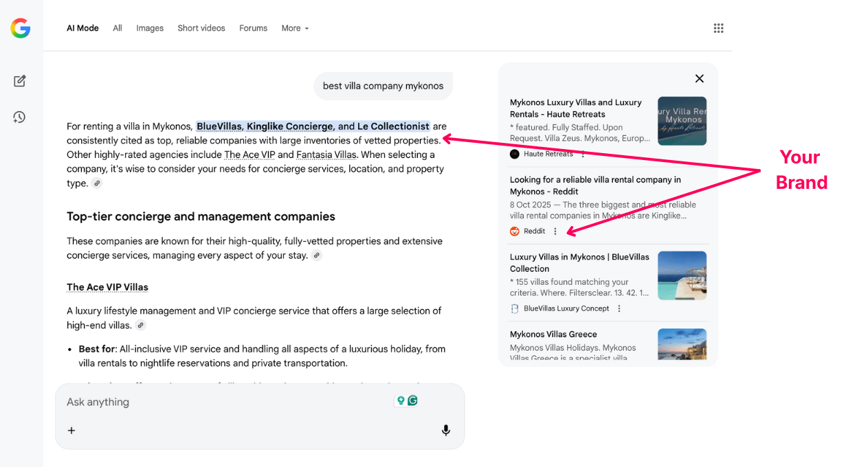Expand the More navigation dropdown

(295, 28)
